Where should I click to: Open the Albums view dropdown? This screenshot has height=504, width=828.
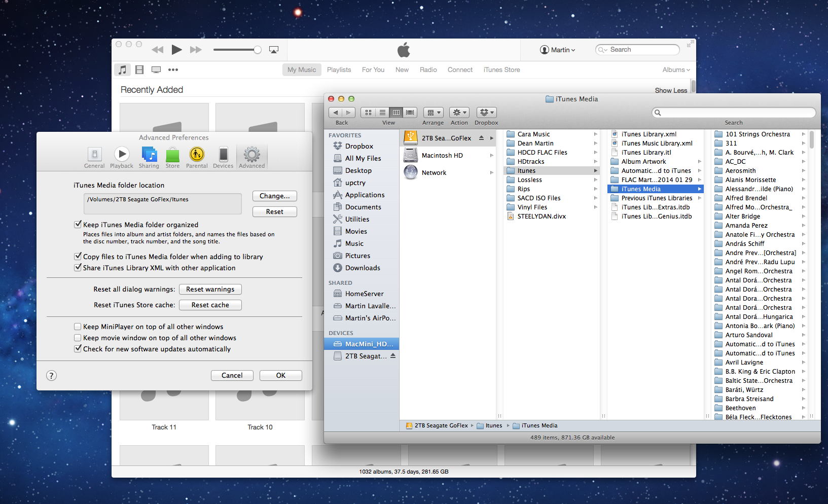point(676,70)
